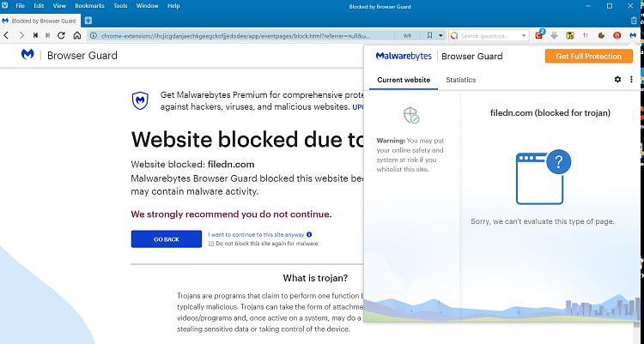
Task: Switch to Current website tab
Action: 404,80
